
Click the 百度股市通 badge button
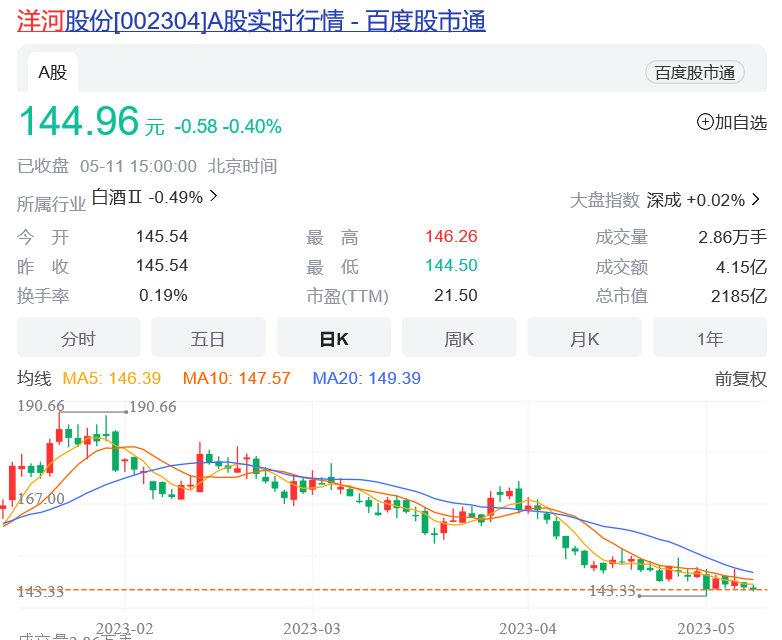[695, 73]
